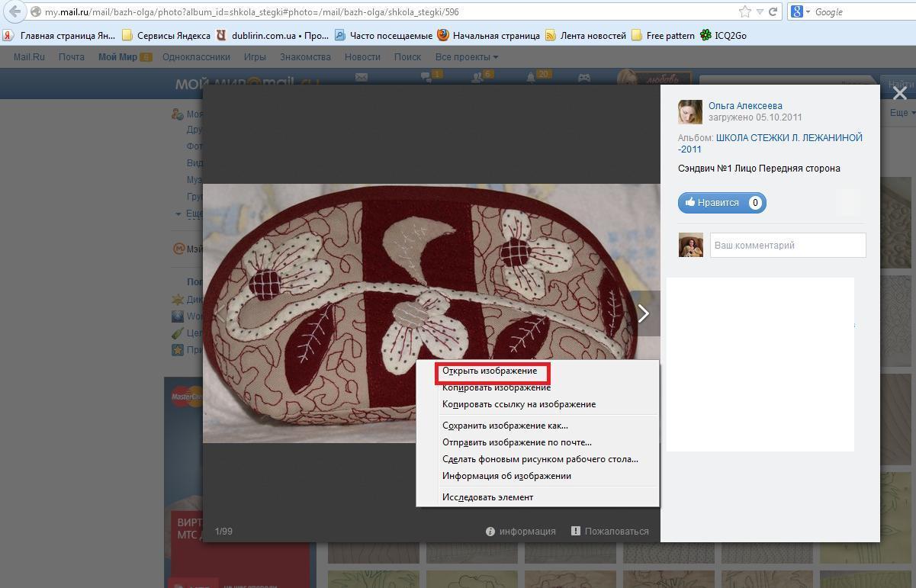Click the загружено 05.10.2011 upload date
Viewport: 916px width, 588px height.
point(755,117)
